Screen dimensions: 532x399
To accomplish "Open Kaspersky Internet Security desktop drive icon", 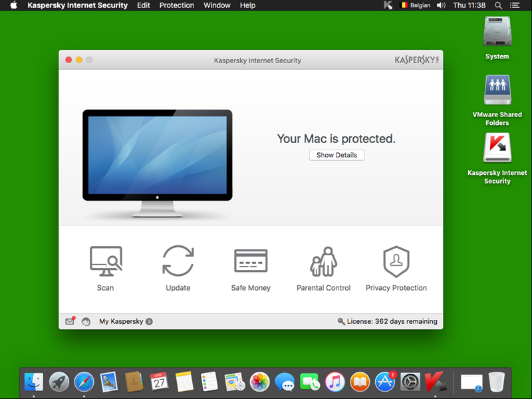I will (497, 149).
